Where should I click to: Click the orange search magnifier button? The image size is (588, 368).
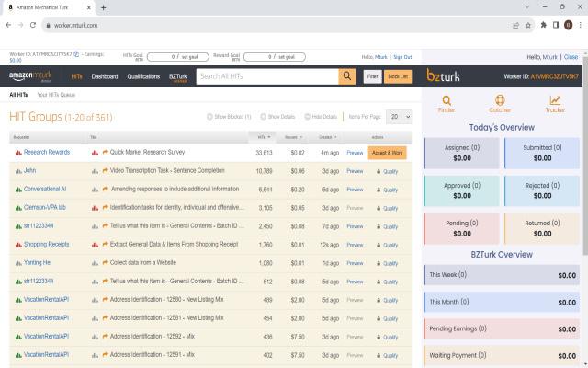click(x=347, y=76)
